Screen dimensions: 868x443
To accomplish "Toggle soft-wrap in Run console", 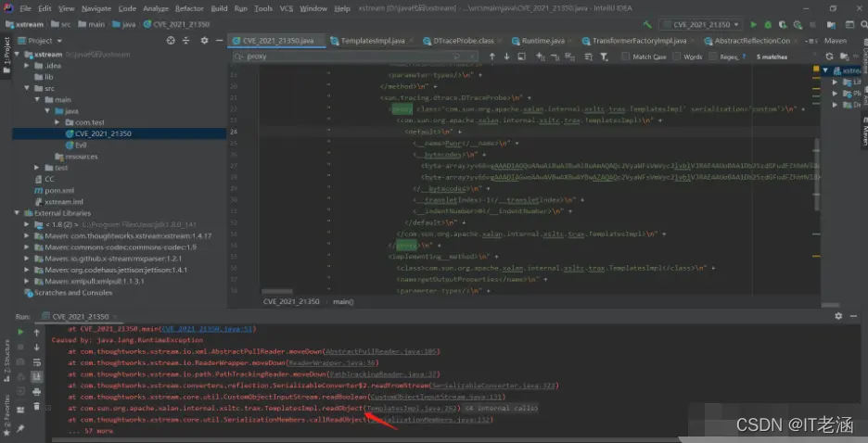I will click(x=36, y=361).
